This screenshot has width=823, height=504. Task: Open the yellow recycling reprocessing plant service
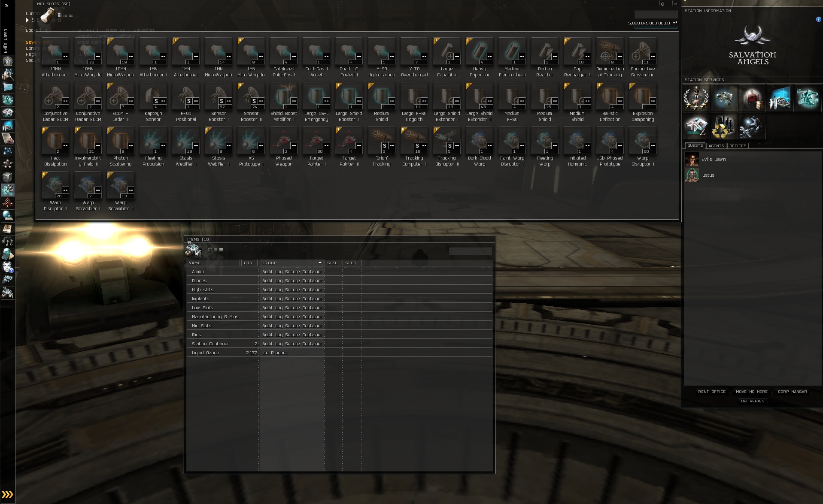724,127
